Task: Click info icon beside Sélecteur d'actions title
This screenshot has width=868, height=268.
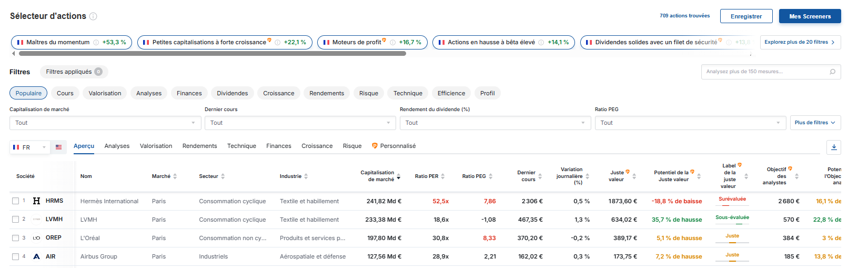Action: (x=93, y=16)
